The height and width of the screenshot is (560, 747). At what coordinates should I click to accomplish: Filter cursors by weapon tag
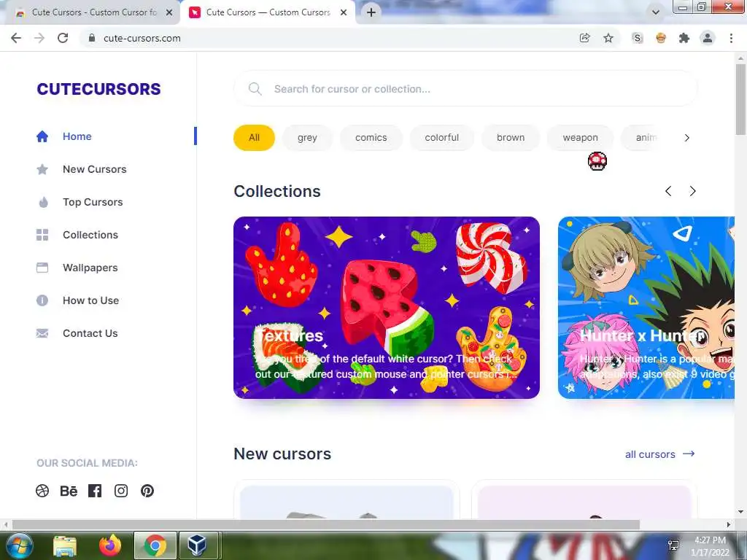pyautogui.click(x=580, y=138)
